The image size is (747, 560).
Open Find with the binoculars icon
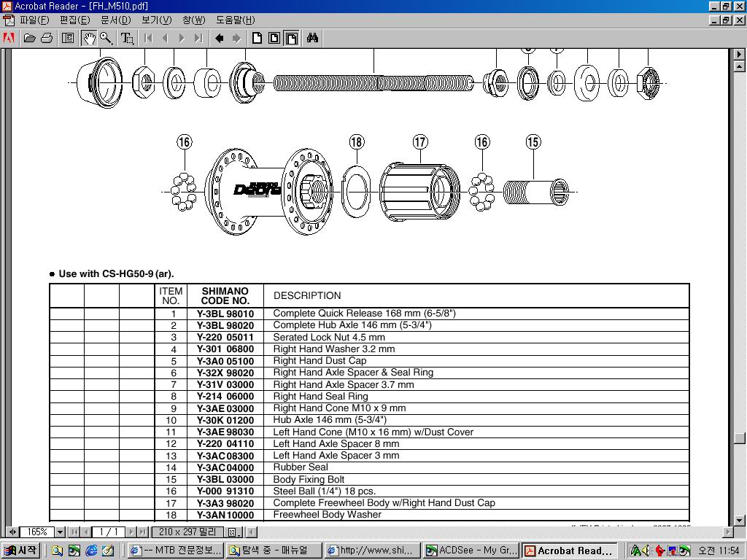click(x=312, y=38)
